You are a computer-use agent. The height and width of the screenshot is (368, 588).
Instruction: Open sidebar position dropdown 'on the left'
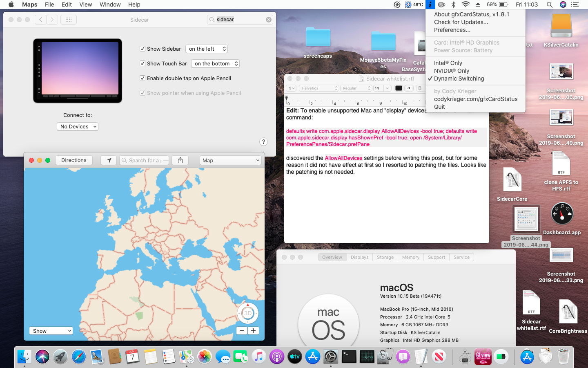pos(207,49)
